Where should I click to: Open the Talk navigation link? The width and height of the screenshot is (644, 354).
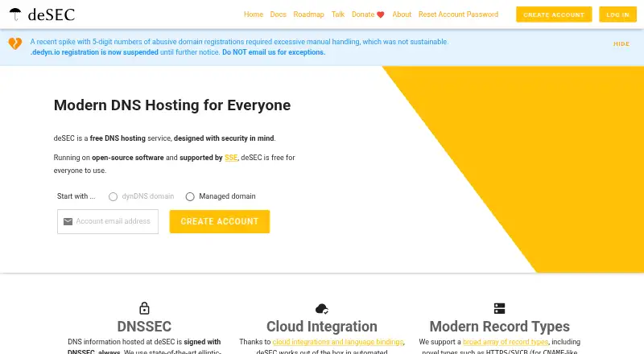[338, 14]
